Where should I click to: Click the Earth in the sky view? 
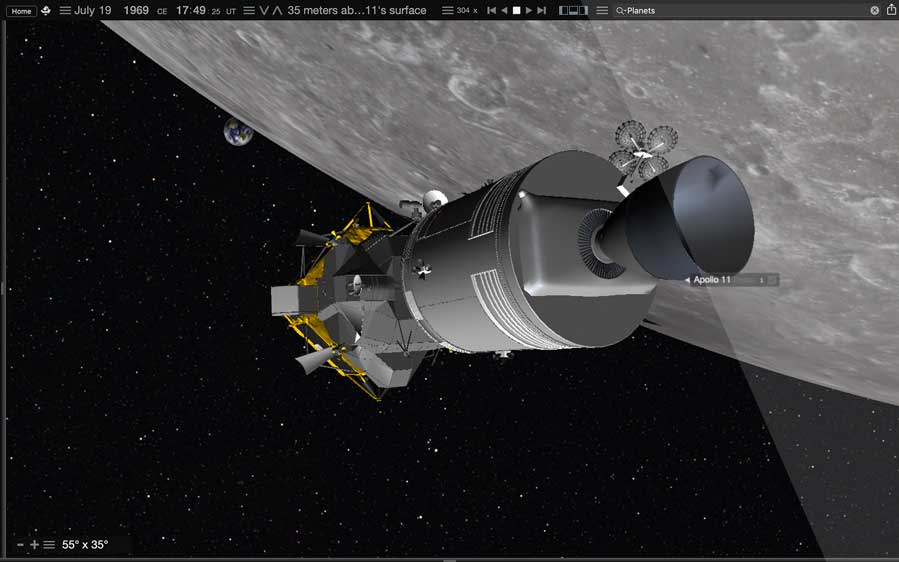(238, 131)
